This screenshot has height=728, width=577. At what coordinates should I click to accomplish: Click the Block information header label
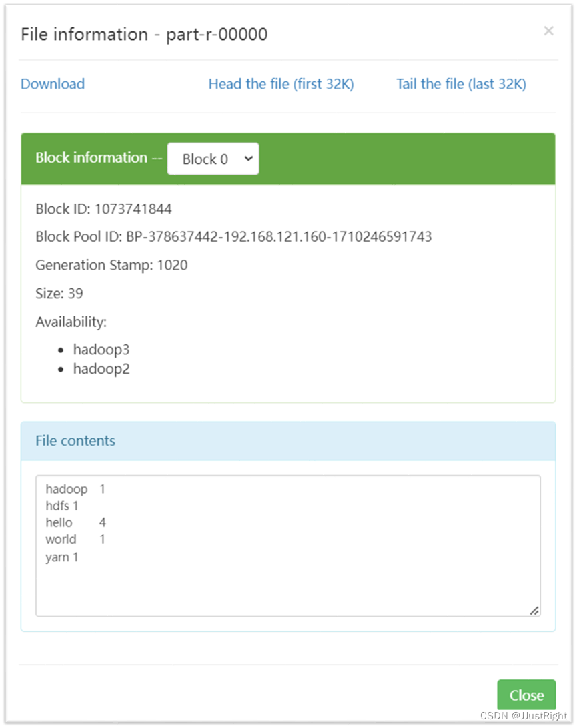tap(99, 158)
